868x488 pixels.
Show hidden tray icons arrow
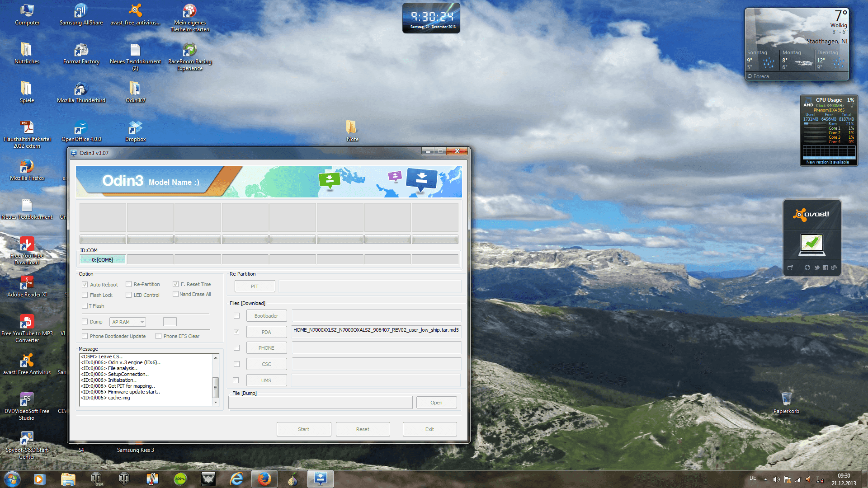765,479
